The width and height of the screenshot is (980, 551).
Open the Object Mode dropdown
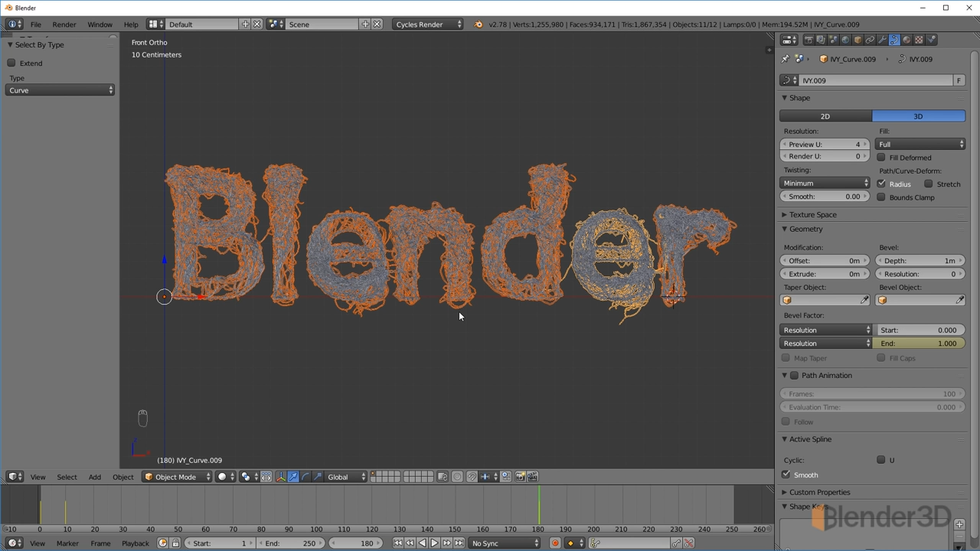point(177,477)
